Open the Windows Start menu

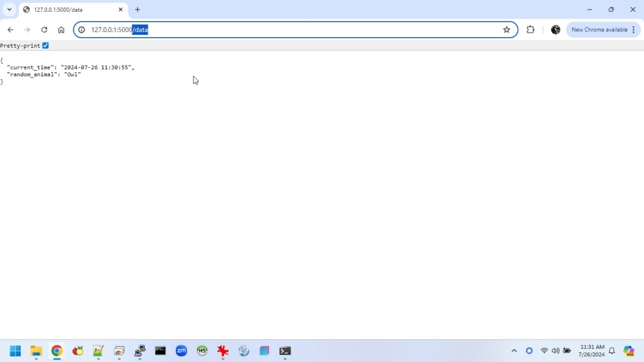[15, 351]
